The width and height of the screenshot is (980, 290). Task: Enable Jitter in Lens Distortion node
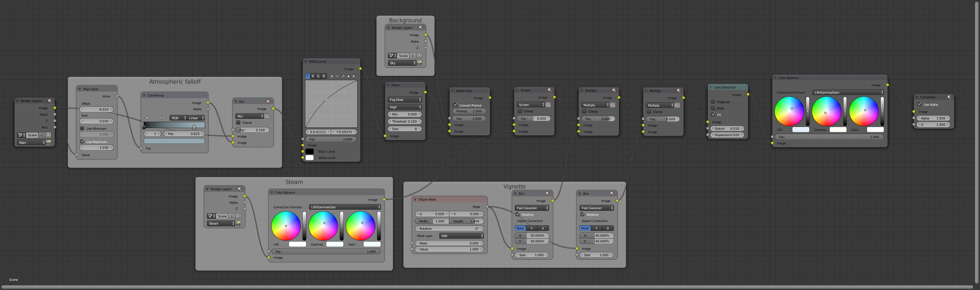click(x=713, y=108)
